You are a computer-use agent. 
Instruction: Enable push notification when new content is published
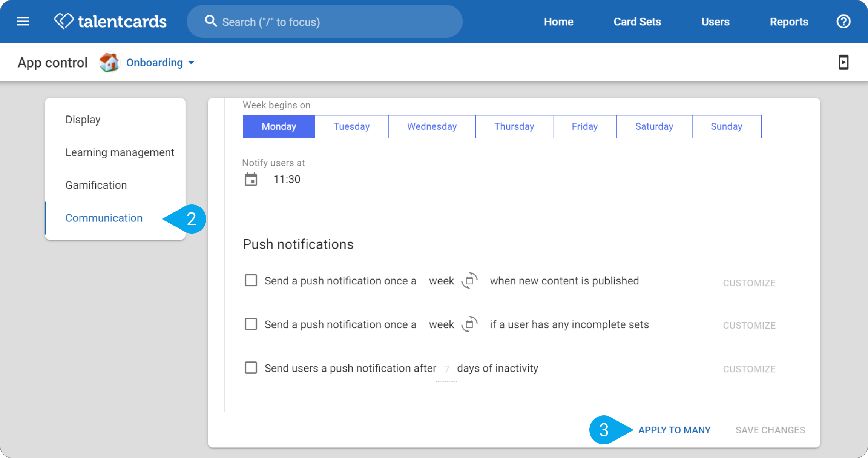[251, 280]
